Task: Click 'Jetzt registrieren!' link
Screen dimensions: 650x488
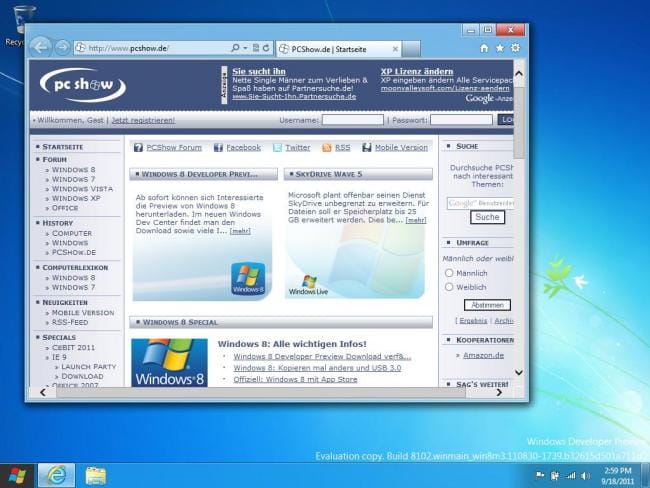Action: (143, 120)
